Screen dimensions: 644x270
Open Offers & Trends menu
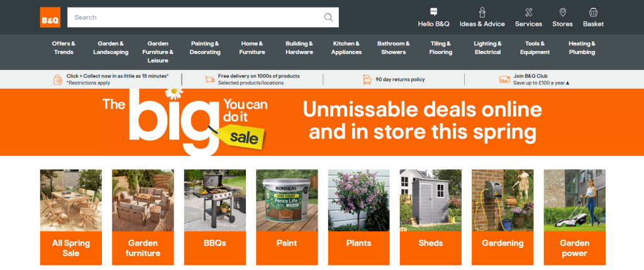click(64, 48)
